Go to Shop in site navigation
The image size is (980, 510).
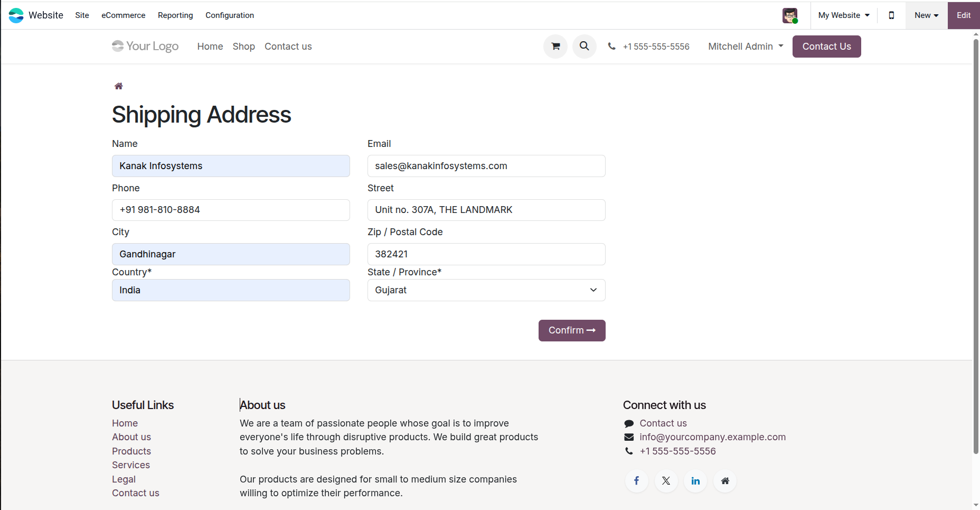pos(243,47)
